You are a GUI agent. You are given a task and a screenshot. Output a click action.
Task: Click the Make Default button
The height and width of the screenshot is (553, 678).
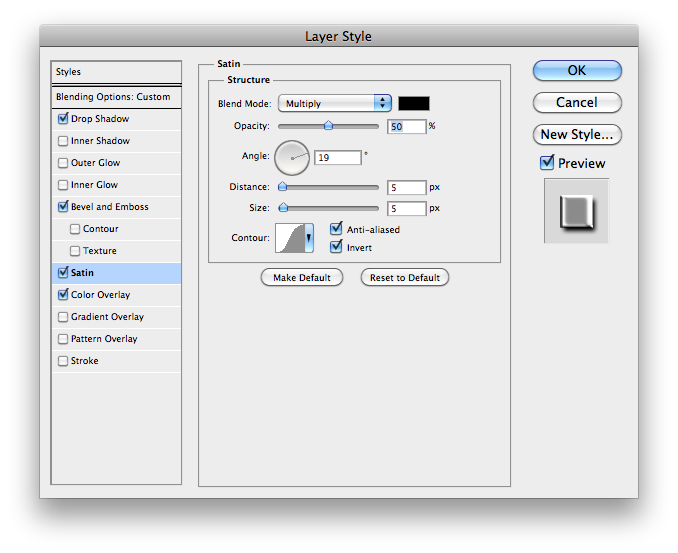(x=302, y=277)
